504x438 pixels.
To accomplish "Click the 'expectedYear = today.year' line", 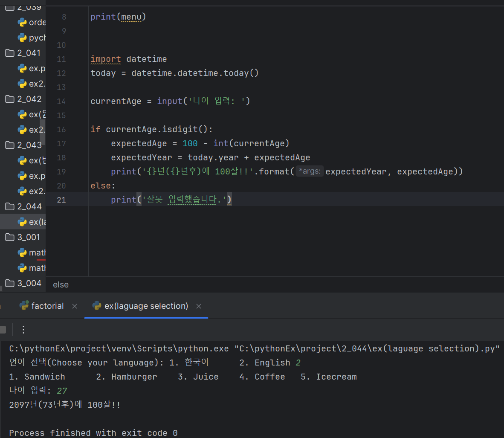I will (x=211, y=157).
